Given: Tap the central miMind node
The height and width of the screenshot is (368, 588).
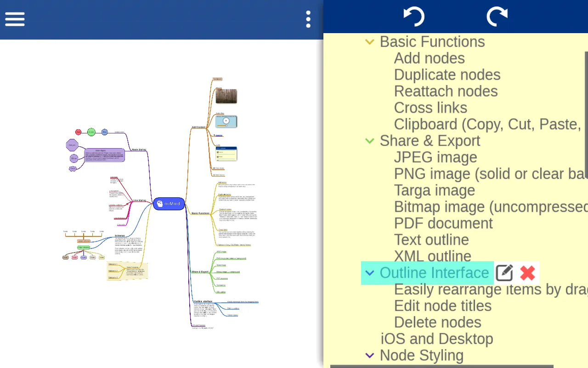Looking at the screenshot, I should click(169, 203).
